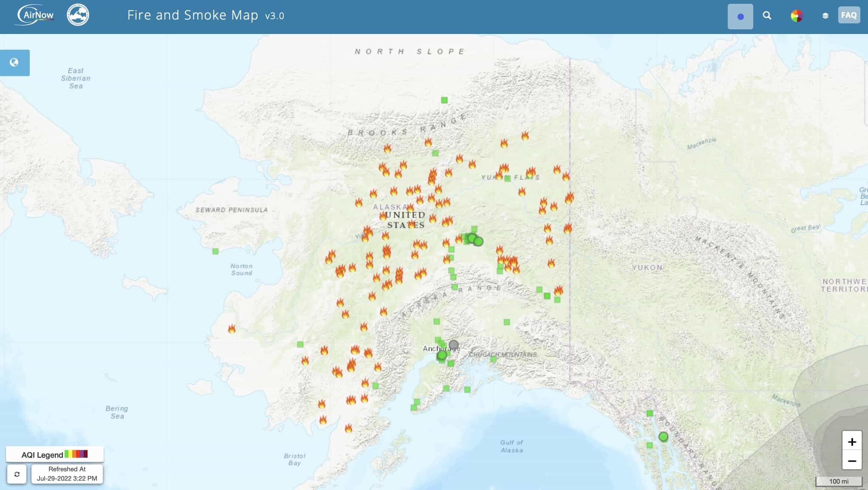
Task: Click the 100 mi scale bar
Action: tap(839, 482)
